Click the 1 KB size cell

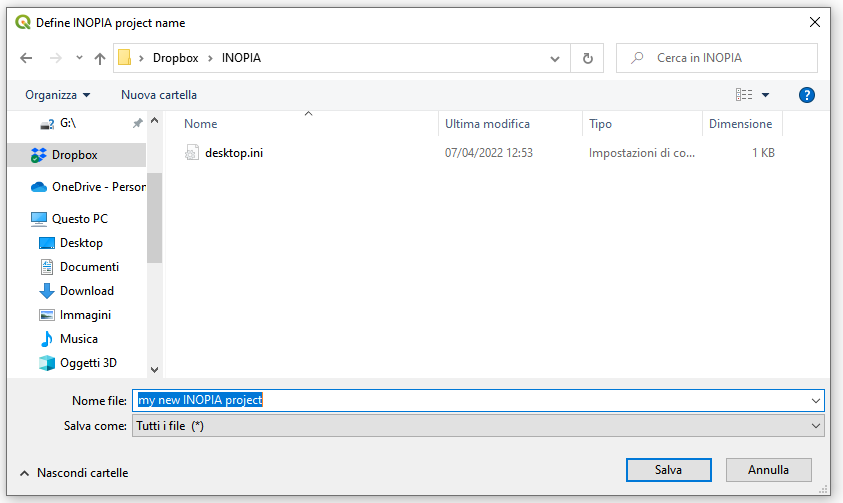pos(763,153)
